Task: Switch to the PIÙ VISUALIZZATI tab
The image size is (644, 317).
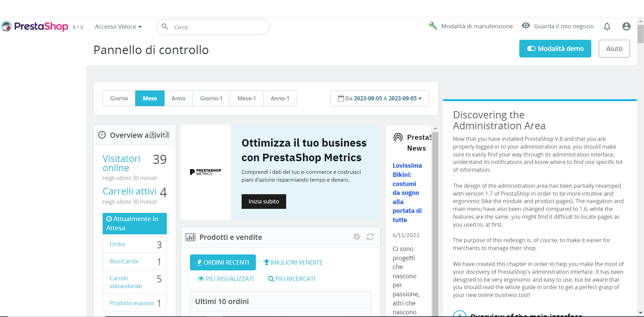Action: coord(226,279)
